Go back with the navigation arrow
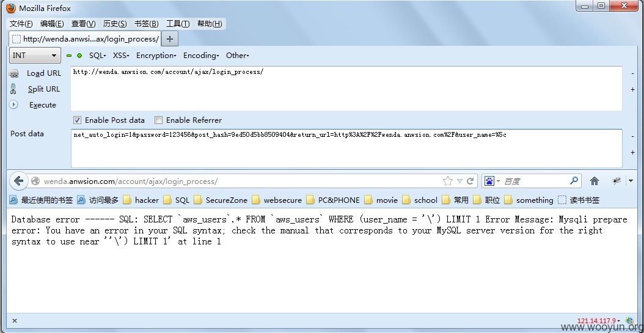 click(x=18, y=181)
